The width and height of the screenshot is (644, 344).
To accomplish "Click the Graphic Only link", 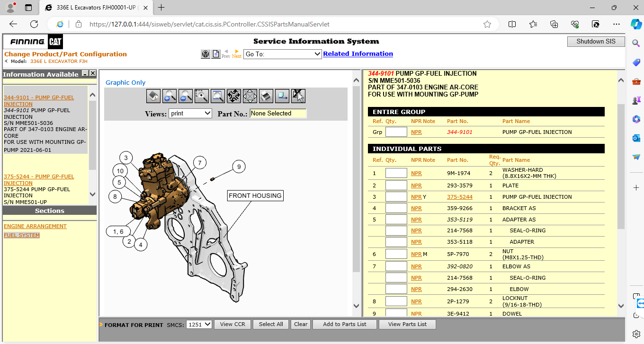I will point(125,82).
